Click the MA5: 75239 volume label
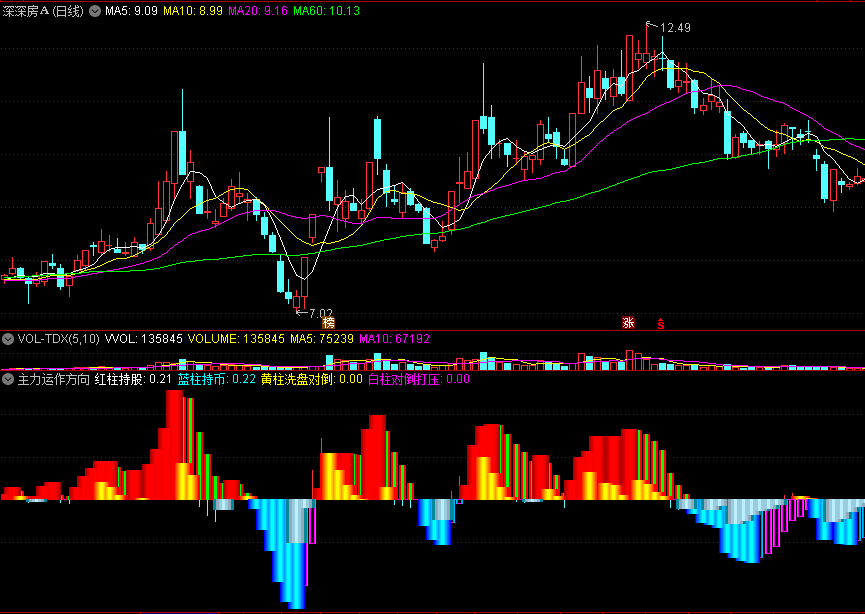The height and width of the screenshot is (614, 865). (322, 339)
